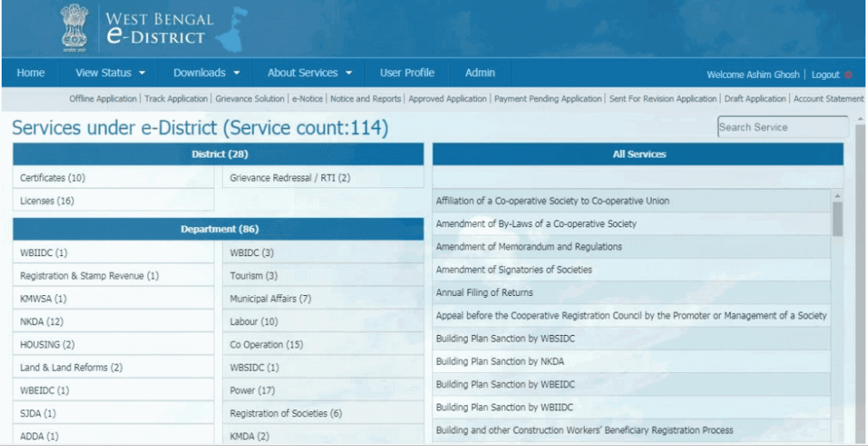Image resolution: width=868 pixels, height=446 pixels.
Task: Select the NKDA (12) department
Action: [x=113, y=321]
